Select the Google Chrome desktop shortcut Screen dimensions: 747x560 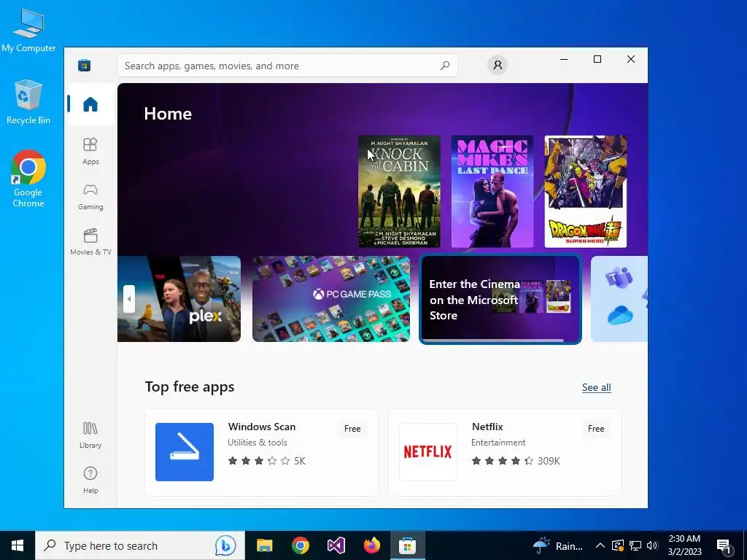click(28, 179)
